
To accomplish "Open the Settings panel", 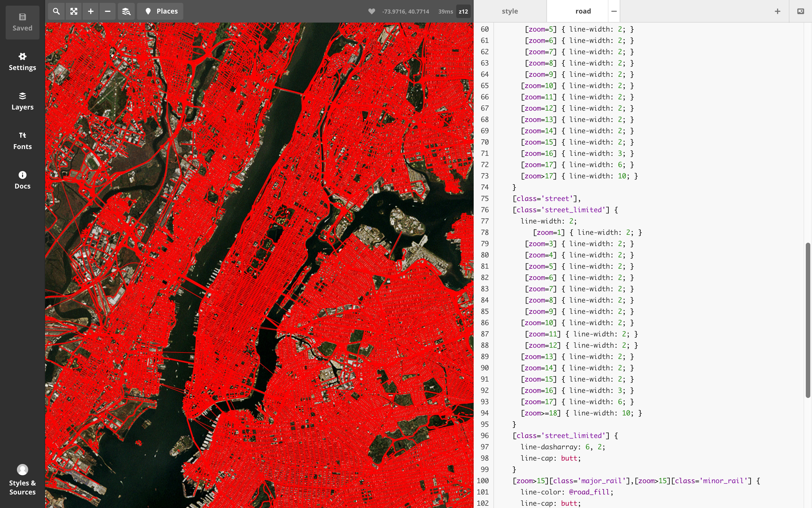I will 23,62.
